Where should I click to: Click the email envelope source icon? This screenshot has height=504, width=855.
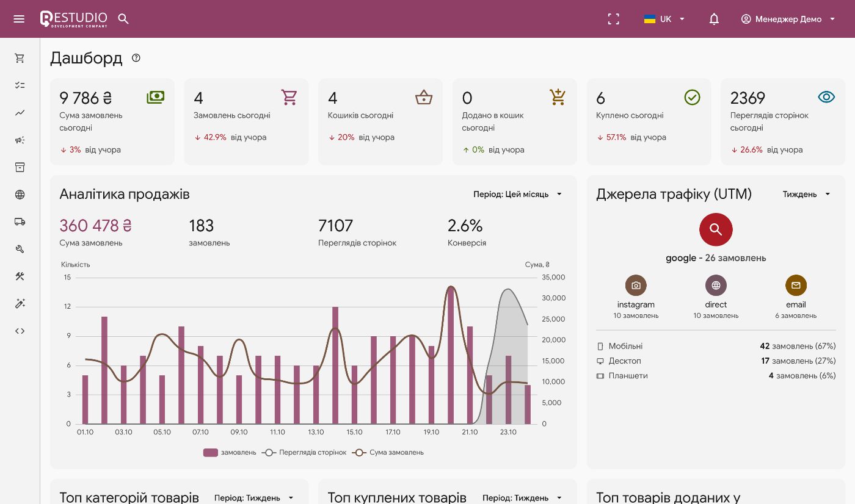coord(796,285)
